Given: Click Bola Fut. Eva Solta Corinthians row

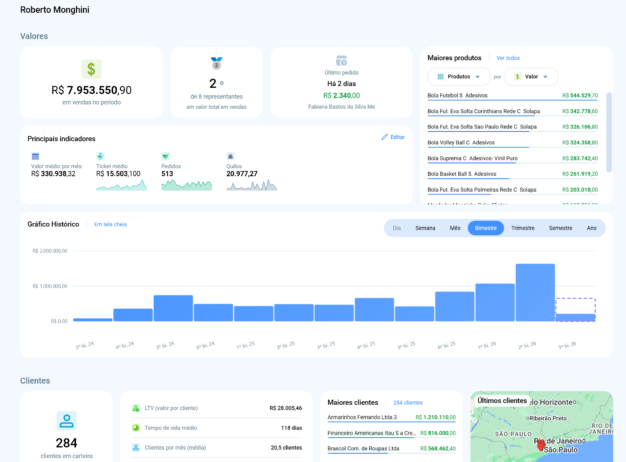Looking at the screenshot, I should click(513, 111).
